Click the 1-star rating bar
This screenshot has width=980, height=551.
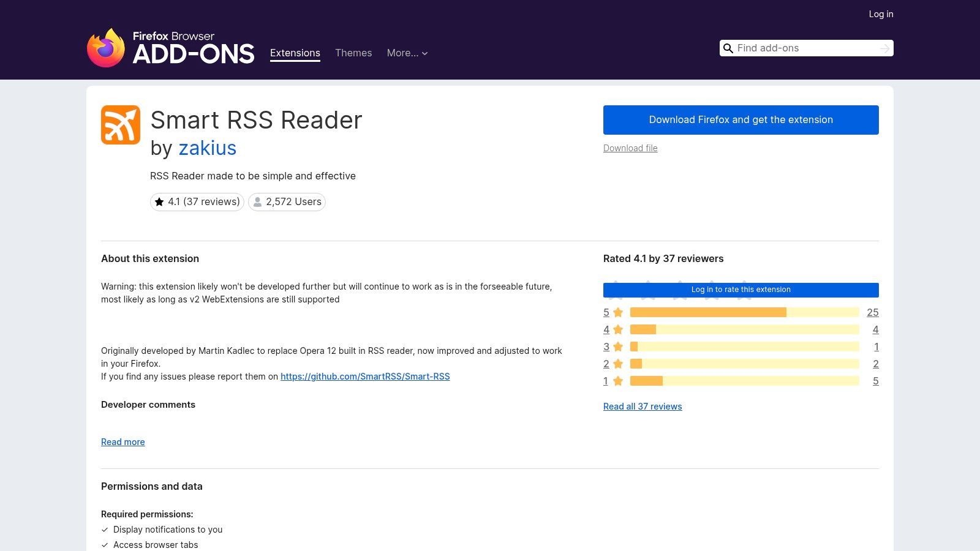(x=745, y=381)
